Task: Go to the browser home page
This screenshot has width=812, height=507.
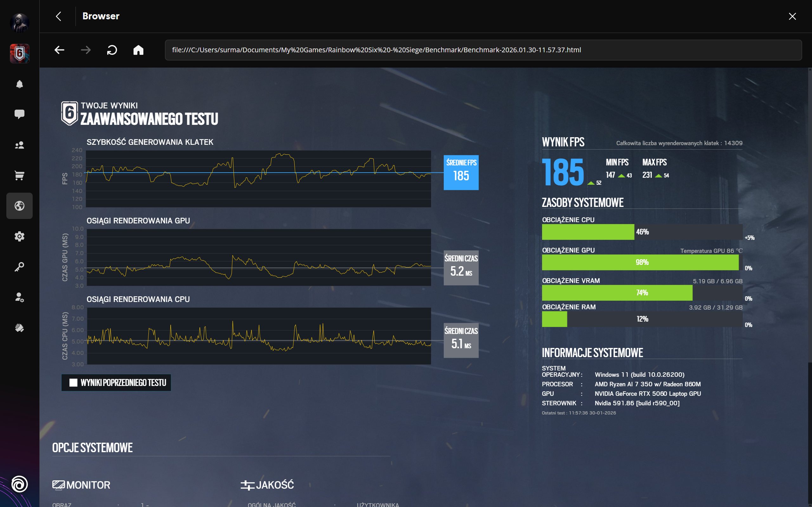Action: tap(138, 50)
